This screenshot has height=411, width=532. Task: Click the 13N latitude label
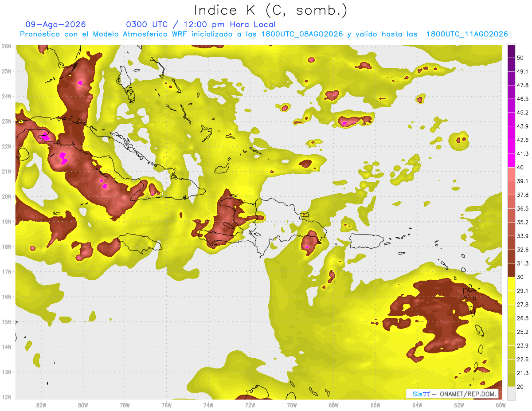coord(6,372)
